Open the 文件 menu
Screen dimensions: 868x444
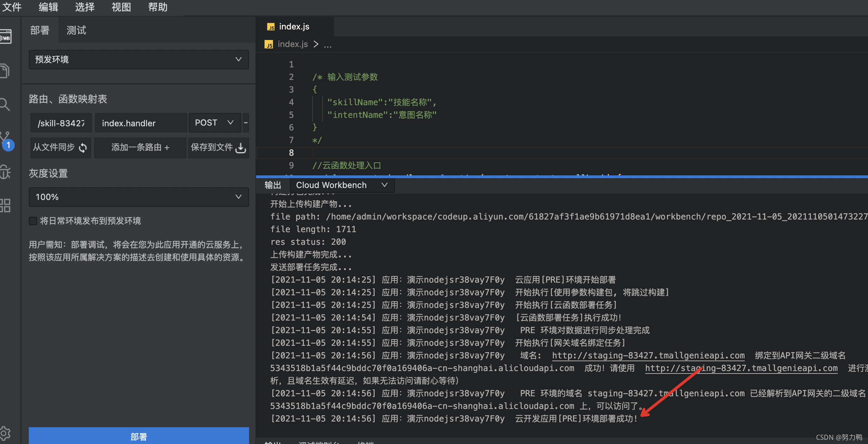(12, 7)
